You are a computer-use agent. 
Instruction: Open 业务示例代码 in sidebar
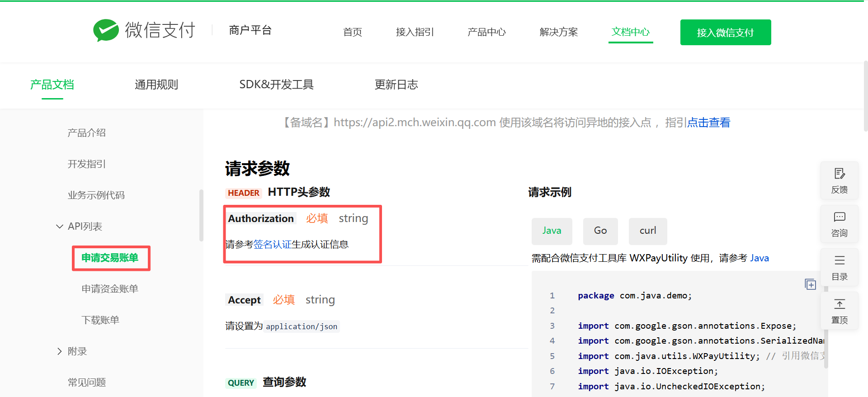96,195
